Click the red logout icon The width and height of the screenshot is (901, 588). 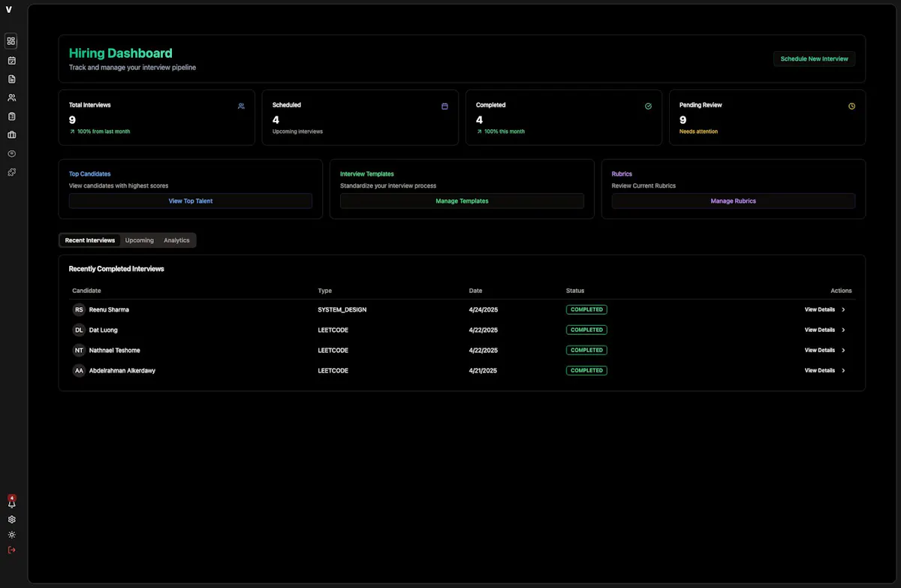(x=11, y=550)
